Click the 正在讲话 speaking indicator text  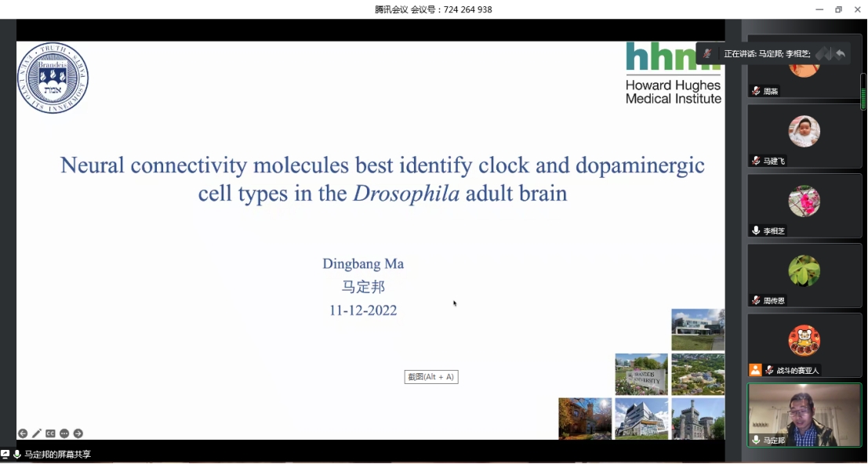pyautogui.click(x=768, y=53)
